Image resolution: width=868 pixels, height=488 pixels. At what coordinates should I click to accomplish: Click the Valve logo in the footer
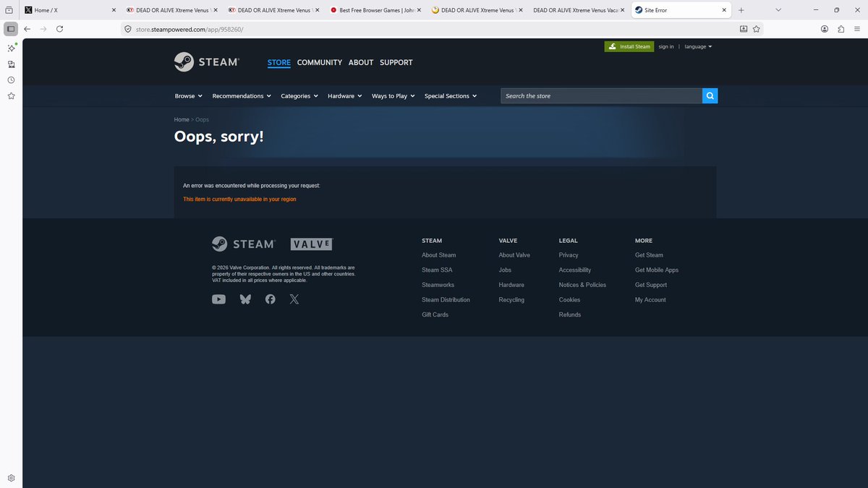tap(312, 244)
